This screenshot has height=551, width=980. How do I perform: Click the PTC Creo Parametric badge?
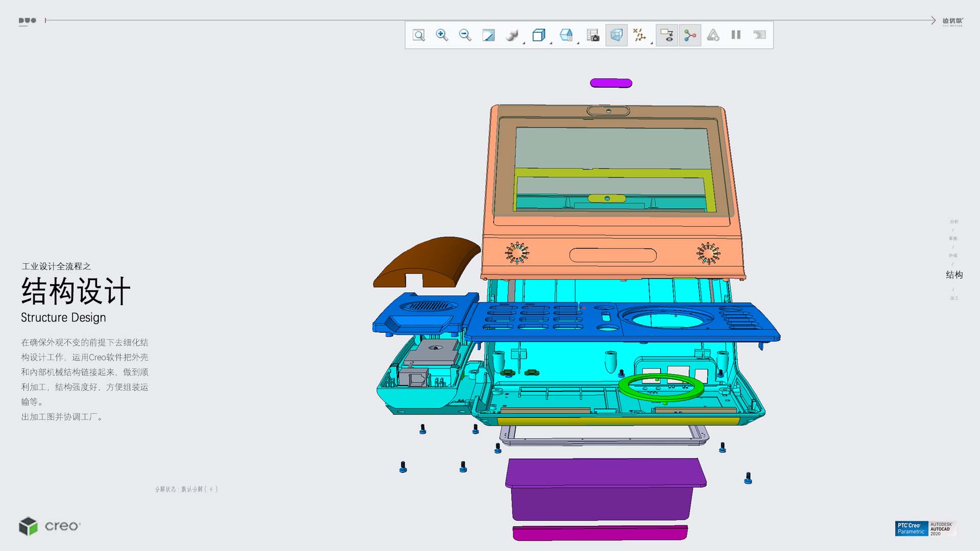[911, 529]
